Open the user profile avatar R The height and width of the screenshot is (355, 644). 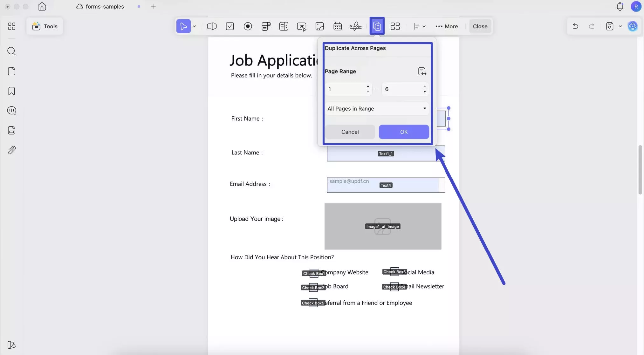coord(636,6)
